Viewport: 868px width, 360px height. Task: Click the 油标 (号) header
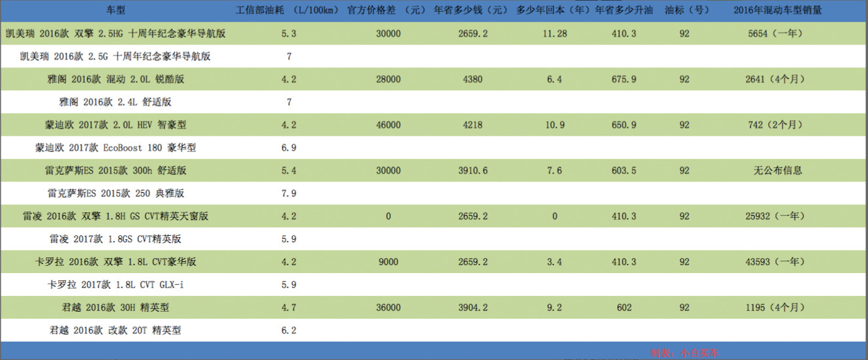(687, 10)
